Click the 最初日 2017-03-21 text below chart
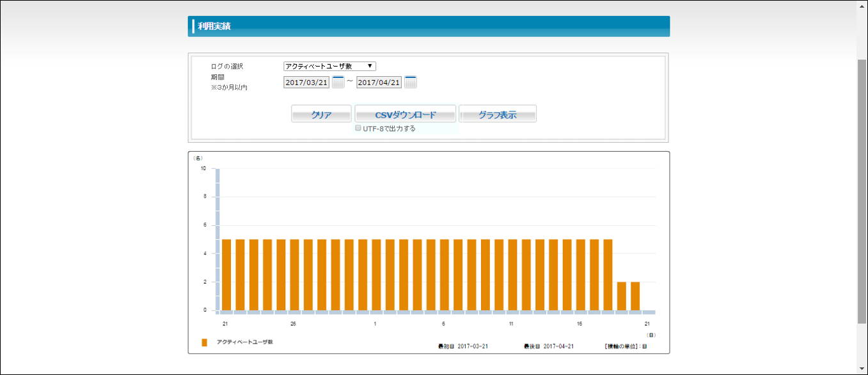 [463, 346]
